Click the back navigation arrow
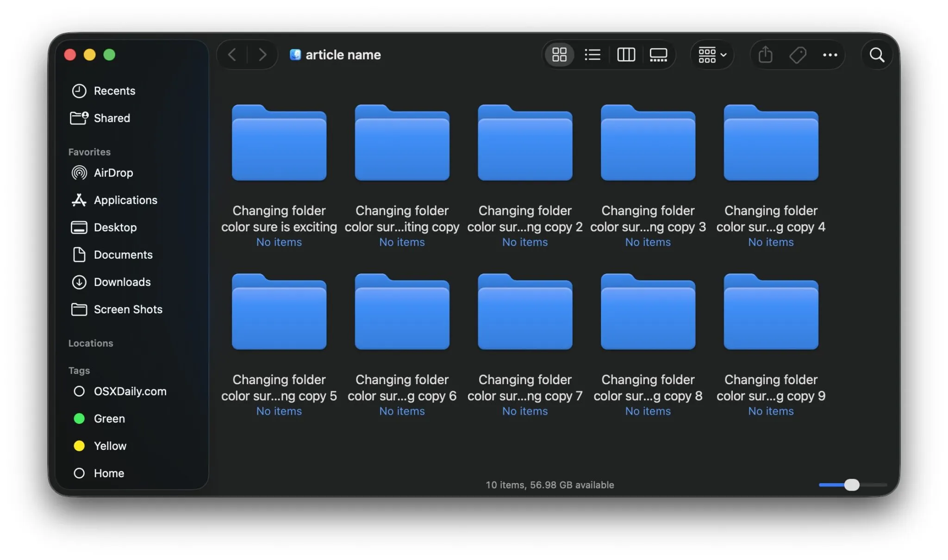Screen dimensions: 948x560 232,55
